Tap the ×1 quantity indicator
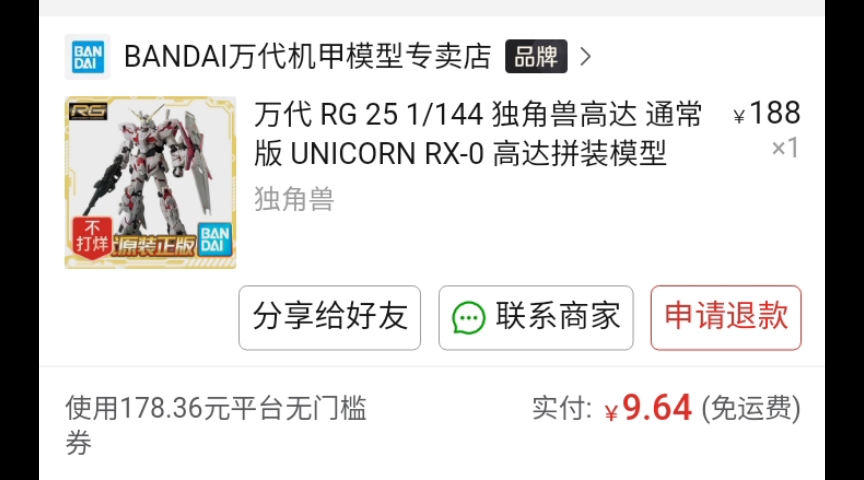Screen dimensions: 864x480 click(x=785, y=148)
